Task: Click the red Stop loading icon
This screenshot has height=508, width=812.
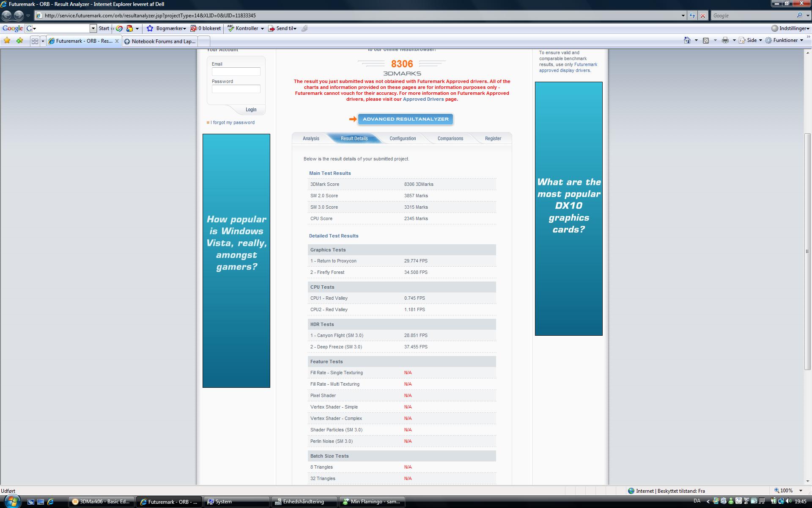Action: [703, 16]
